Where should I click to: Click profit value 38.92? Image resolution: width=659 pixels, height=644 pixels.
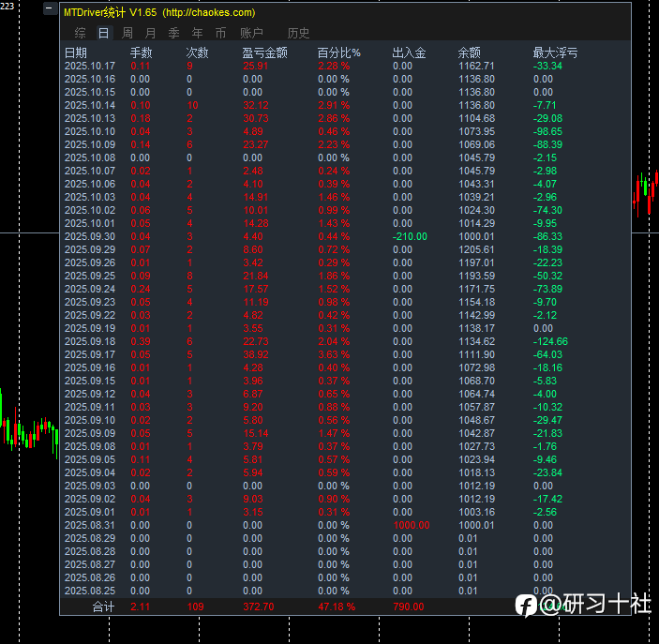tap(256, 354)
